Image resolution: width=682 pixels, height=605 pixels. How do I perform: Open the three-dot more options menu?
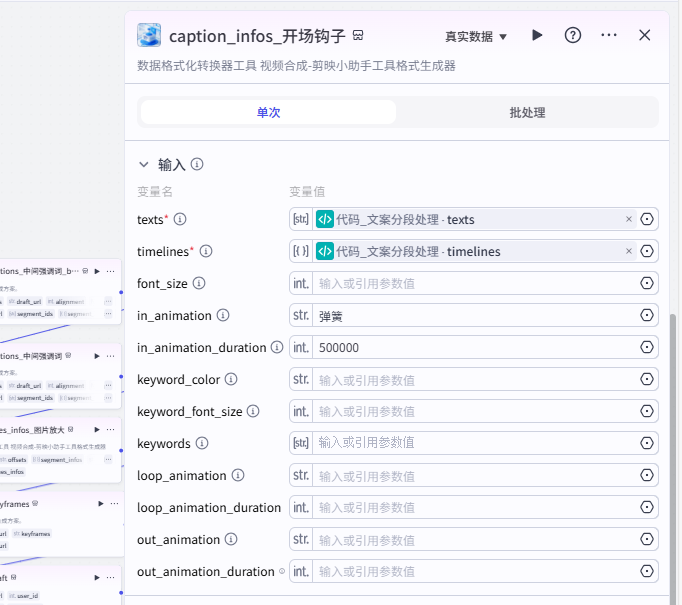609,35
